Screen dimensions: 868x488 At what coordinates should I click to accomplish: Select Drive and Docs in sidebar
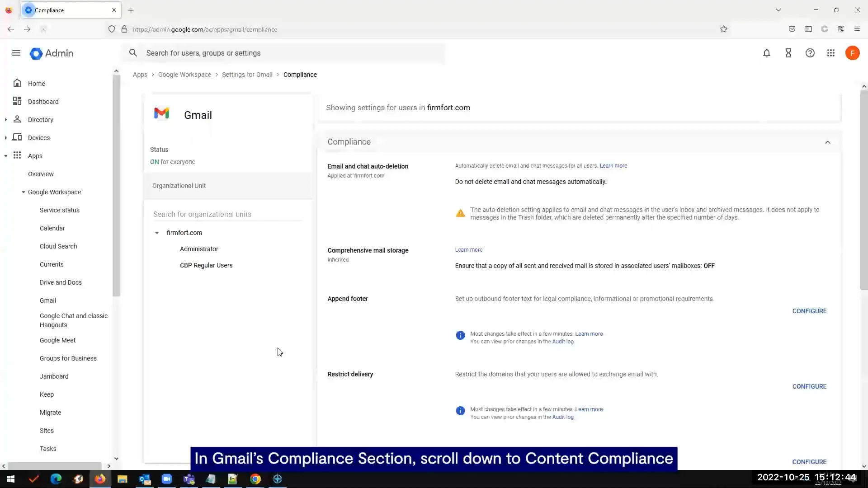coord(61,282)
